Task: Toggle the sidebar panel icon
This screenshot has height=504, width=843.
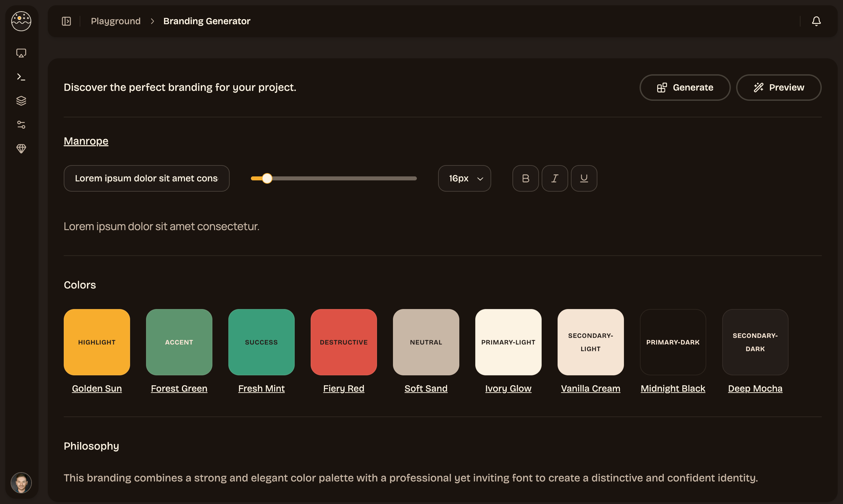Action: coord(66,21)
